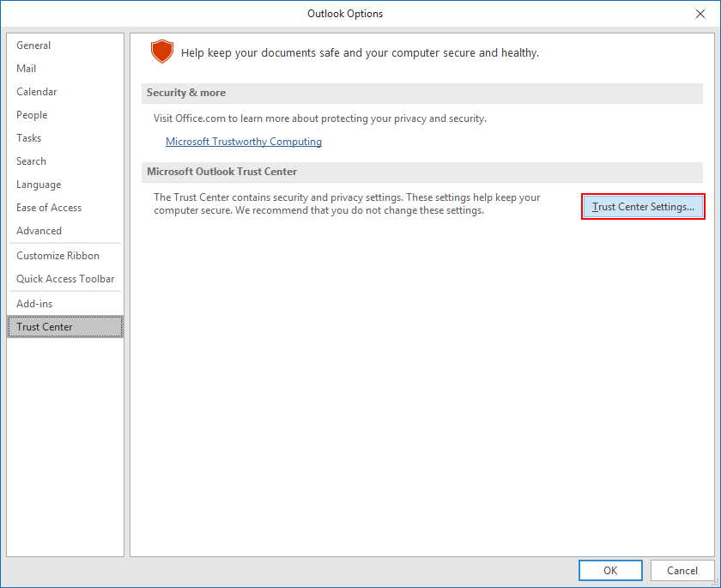
Task: Open the Microsoft Trustworthy Computing link
Action: click(244, 142)
